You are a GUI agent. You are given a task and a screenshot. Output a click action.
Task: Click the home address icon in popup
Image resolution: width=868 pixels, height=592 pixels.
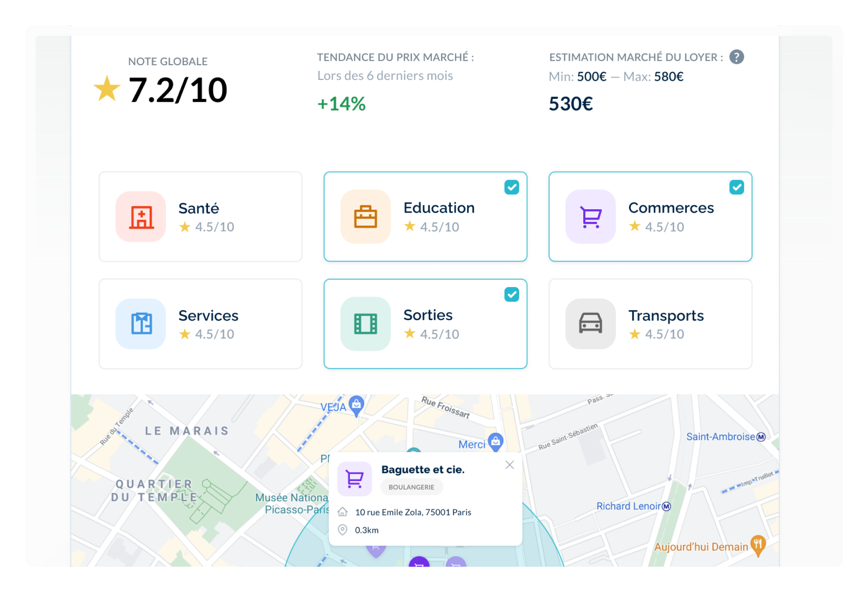(x=343, y=512)
